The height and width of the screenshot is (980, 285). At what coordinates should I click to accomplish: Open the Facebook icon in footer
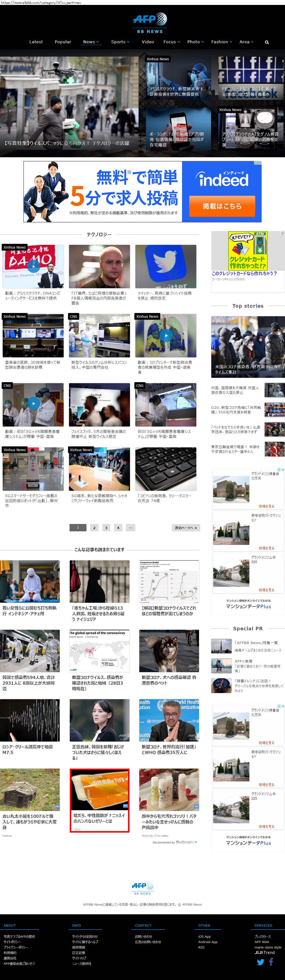[271, 962]
